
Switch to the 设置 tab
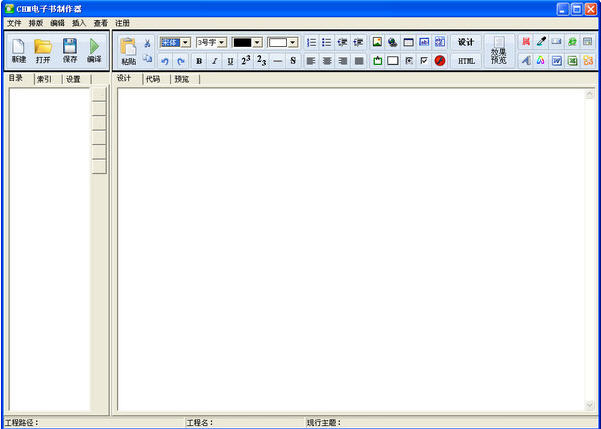pyautogui.click(x=73, y=79)
